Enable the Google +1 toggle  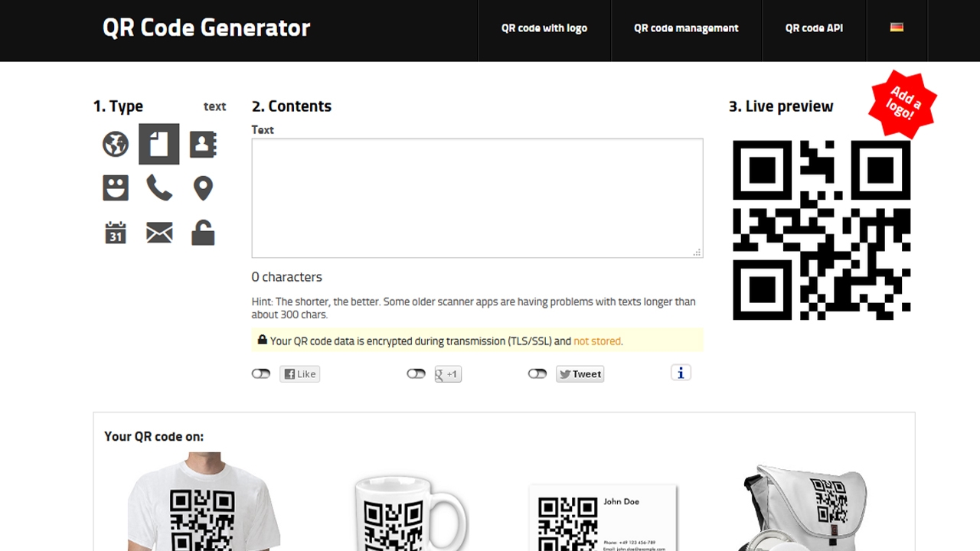416,373
